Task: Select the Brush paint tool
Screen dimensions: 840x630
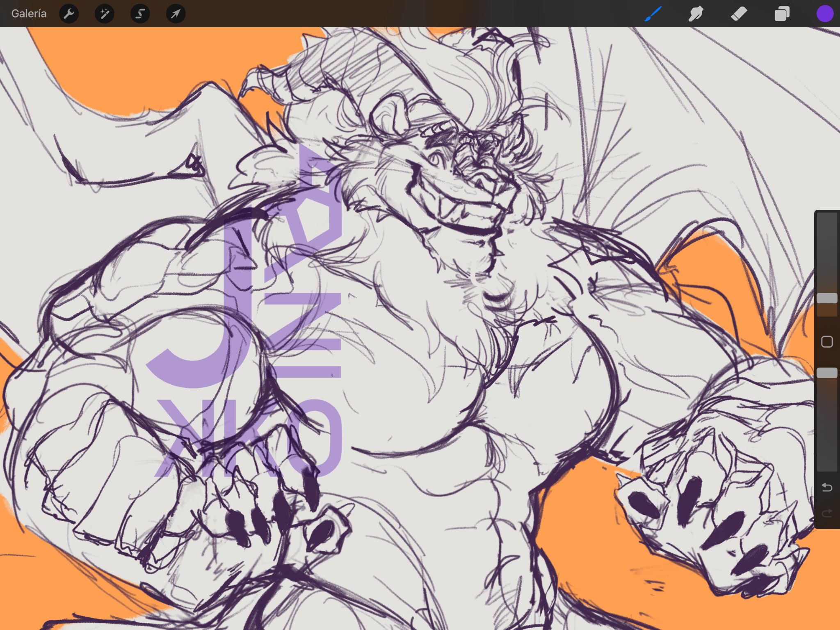Action: coord(653,14)
